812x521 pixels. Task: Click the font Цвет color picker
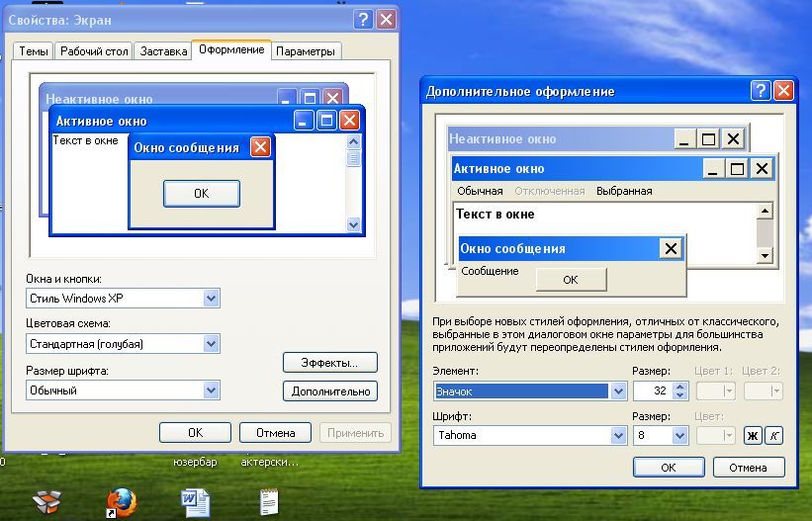pos(716,436)
